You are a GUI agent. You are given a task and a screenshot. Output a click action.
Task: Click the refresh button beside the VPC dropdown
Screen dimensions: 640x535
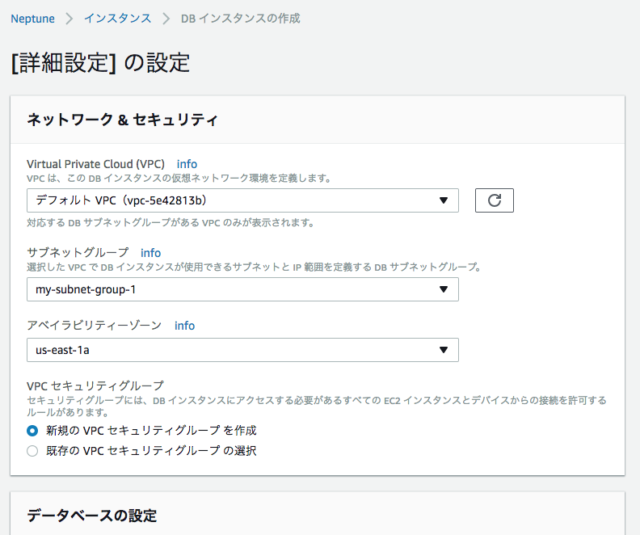(494, 200)
